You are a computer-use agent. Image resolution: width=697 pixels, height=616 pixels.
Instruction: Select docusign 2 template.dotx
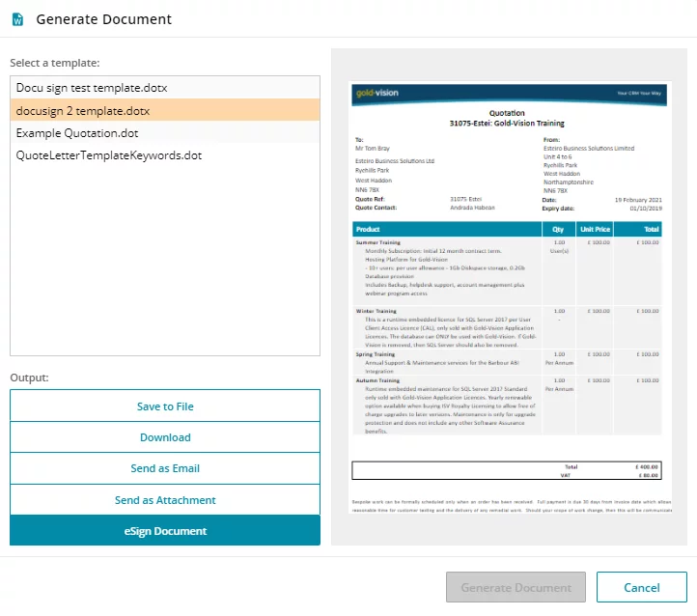(x=165, y=110)
